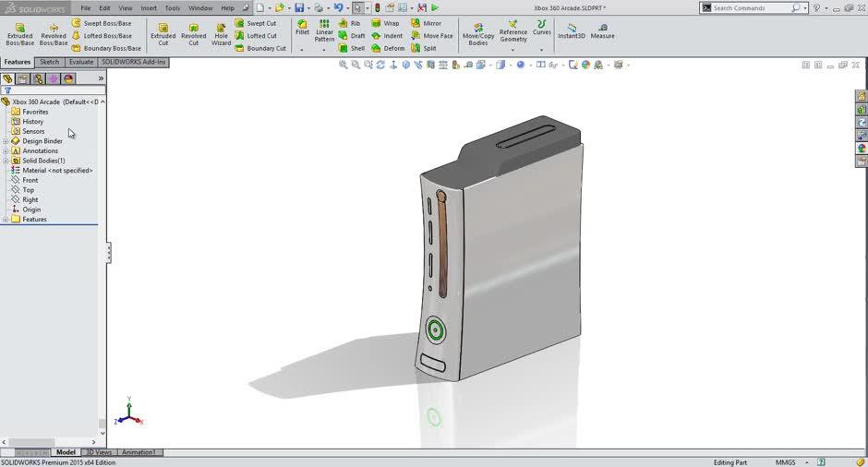Toggle Instant3D mode
This screenshot has width=868, height=467.
(572, 31)
